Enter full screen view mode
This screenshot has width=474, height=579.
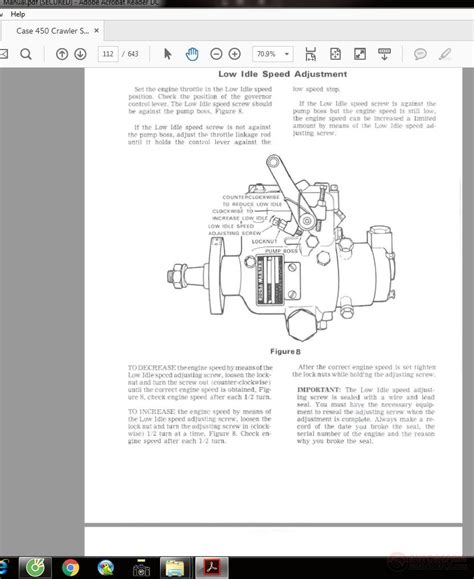pos(360,54)
